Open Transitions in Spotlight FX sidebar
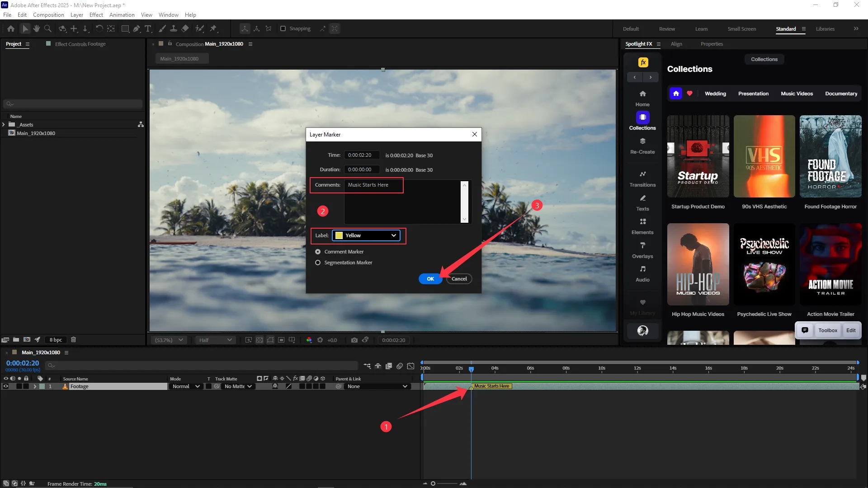Screen dimensions: 868x488 click(x=642, y=179)
